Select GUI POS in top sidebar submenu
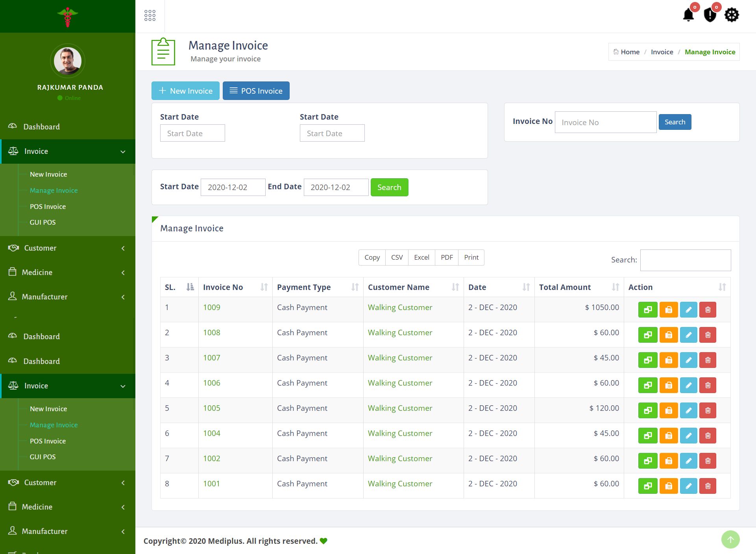 [x=43, y=222]
